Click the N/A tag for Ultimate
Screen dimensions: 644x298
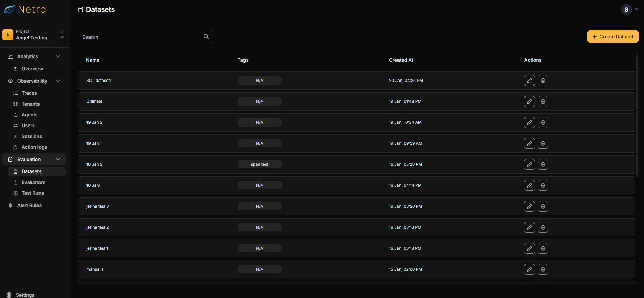pos(259,101)
